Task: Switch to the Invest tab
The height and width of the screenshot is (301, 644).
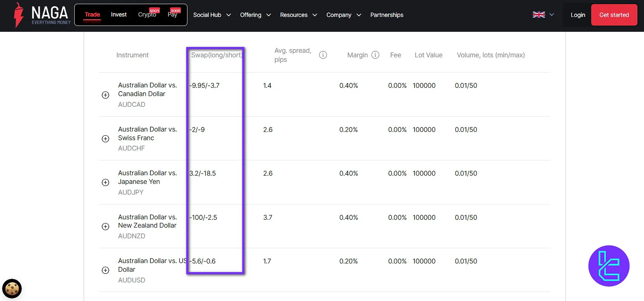Action: (x=119, y=14)
